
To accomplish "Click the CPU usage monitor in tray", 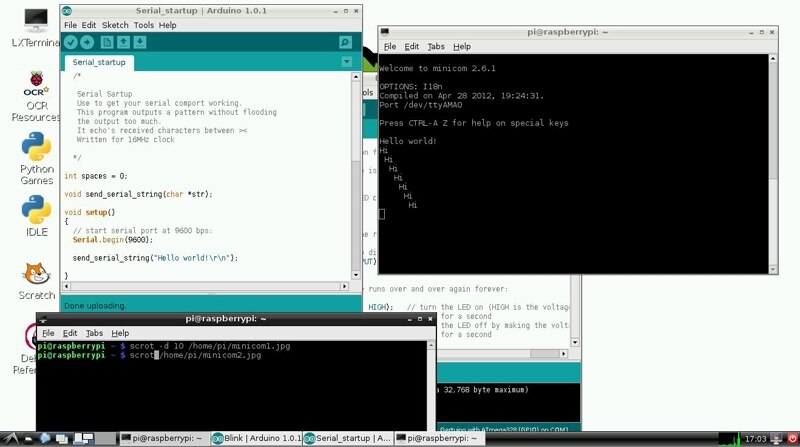I will tap(729, 439).
